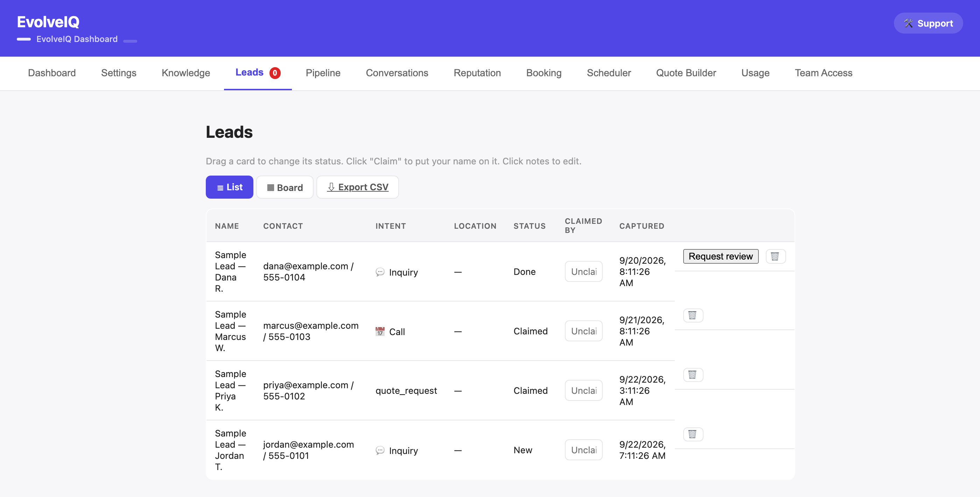The image size is (980, 497).
Task: Open the Reputation tab
Action: 477,73
